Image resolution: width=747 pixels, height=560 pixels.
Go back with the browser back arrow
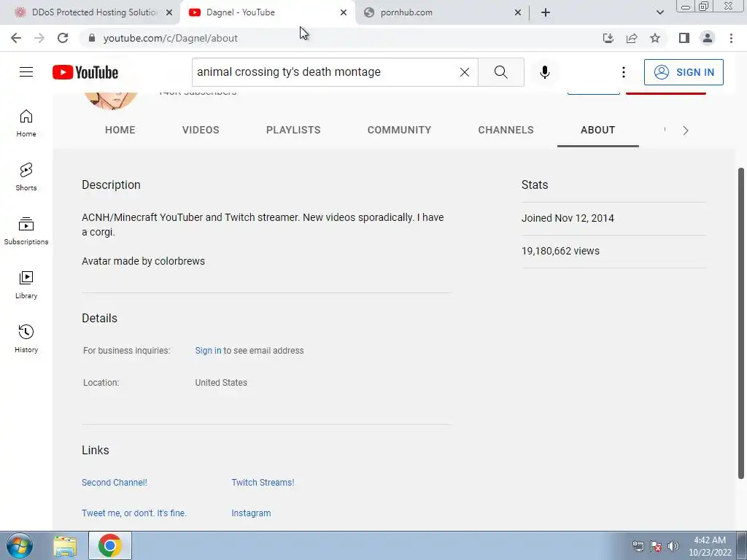pos(16,38)
